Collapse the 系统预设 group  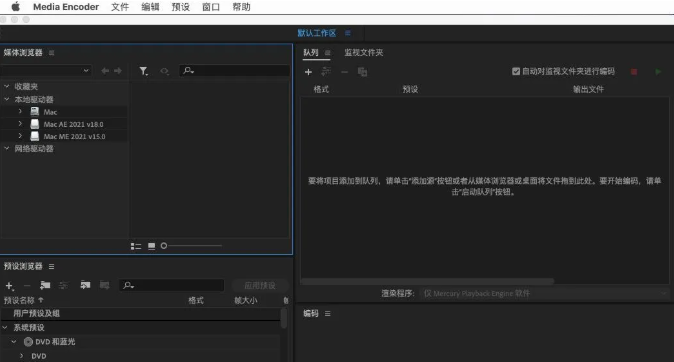[x=5, y=328]
